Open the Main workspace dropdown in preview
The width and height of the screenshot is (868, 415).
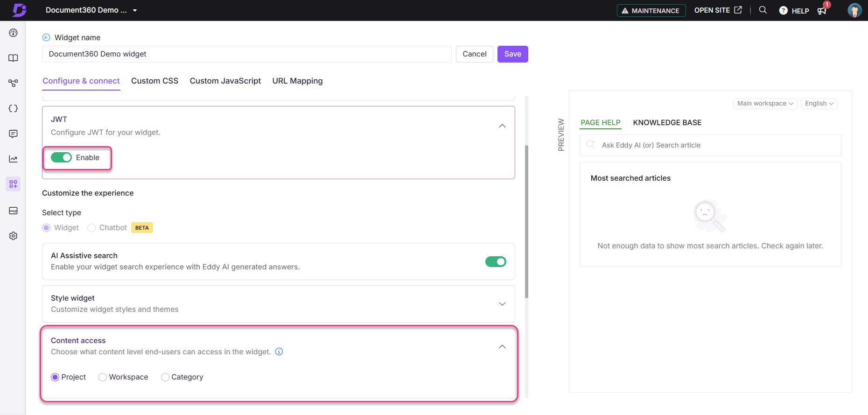pyautogui.click(x=765, y=103)
